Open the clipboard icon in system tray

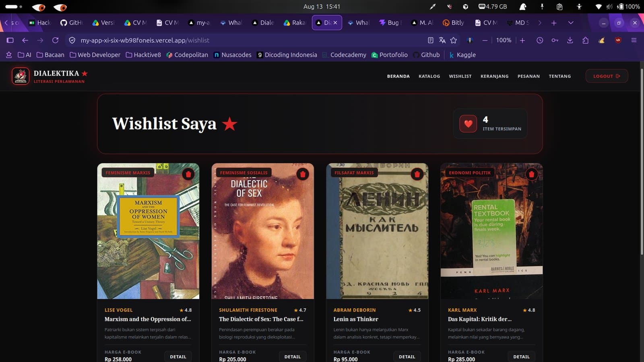tap(559, 6)
